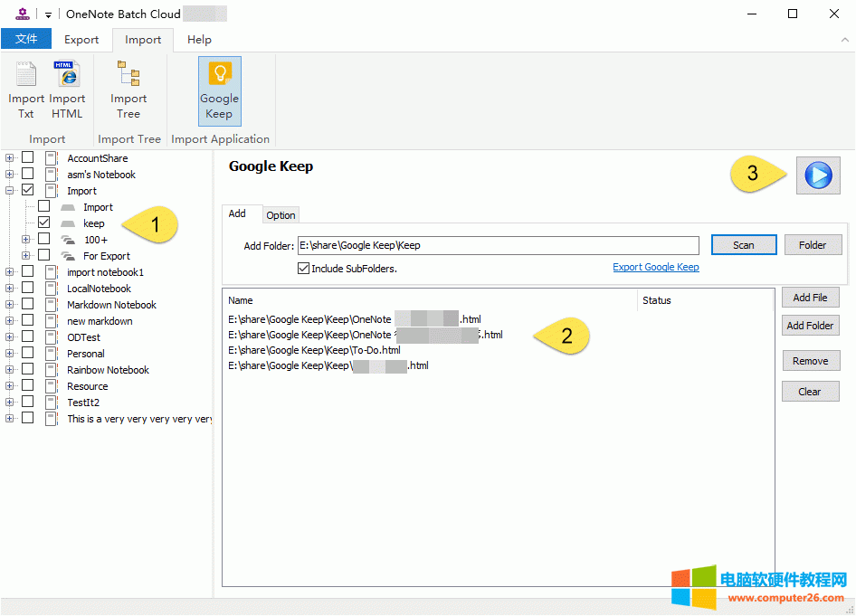
Task: Disable Include SubFolders option
Action: click(304, 266)
